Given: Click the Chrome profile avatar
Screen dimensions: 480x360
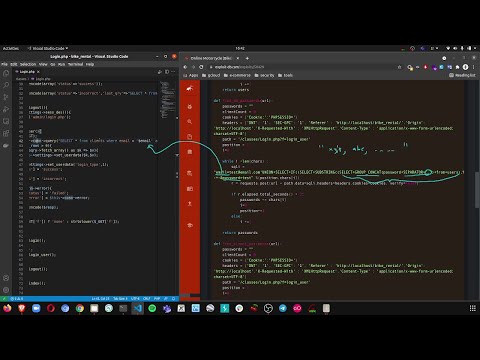Looking at the screenshot, I should coord(466,67).
